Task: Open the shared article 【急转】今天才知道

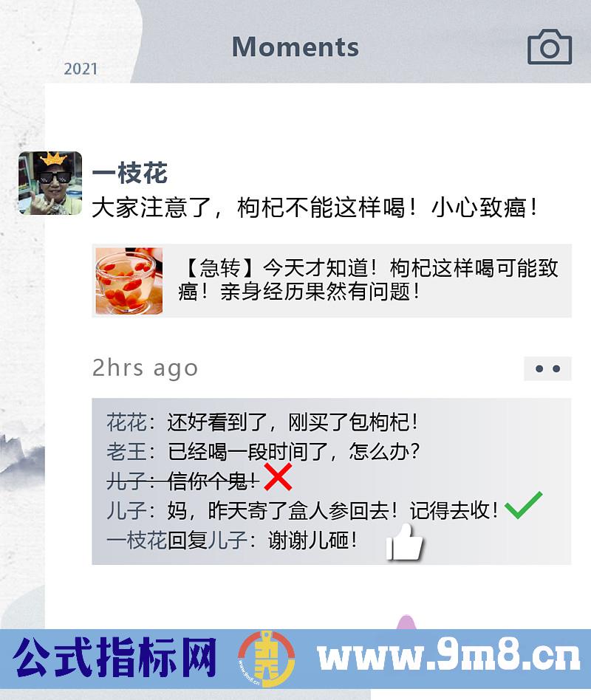Action: pos(332,281)
